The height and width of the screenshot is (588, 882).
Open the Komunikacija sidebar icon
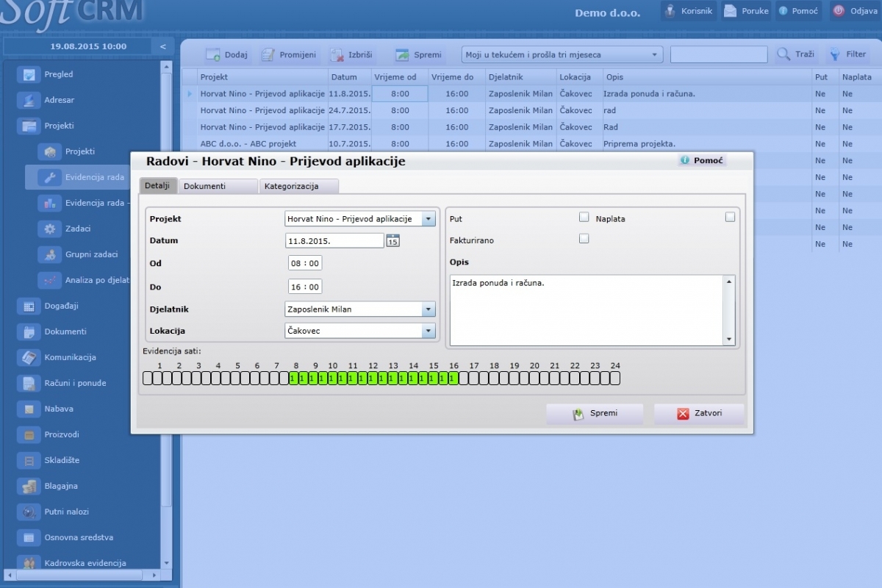pyautogui.click(x=29, y=357)
